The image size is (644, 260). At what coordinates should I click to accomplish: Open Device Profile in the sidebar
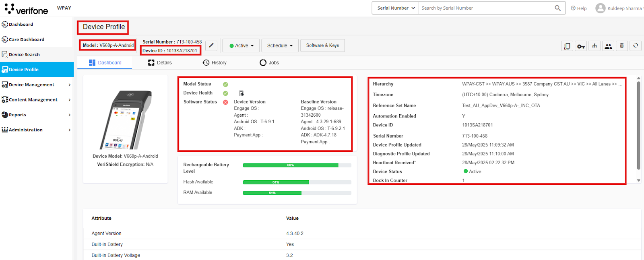(37, 70)
